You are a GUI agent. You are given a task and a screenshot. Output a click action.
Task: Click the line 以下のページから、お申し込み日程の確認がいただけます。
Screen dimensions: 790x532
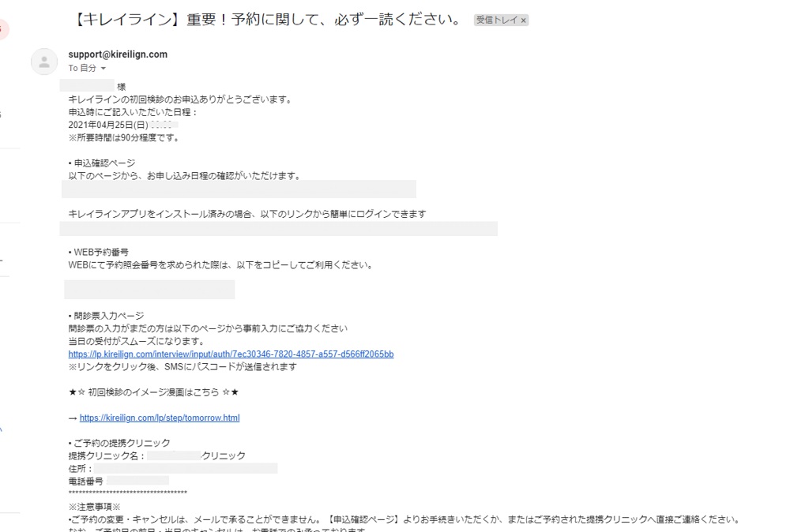tap(184, 176)
